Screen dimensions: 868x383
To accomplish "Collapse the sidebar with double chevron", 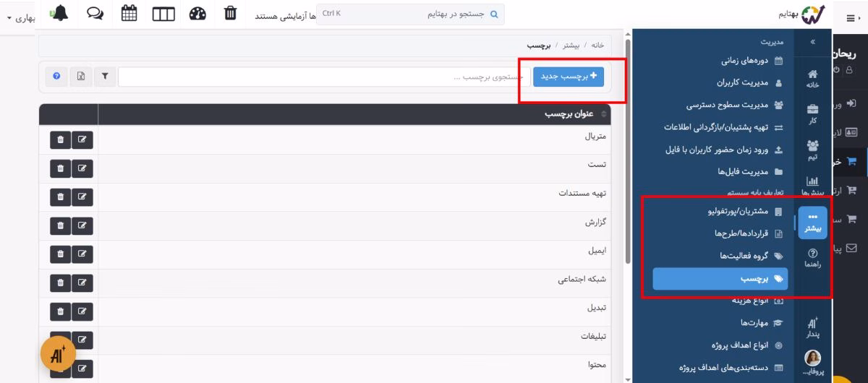I will point(812,42).
